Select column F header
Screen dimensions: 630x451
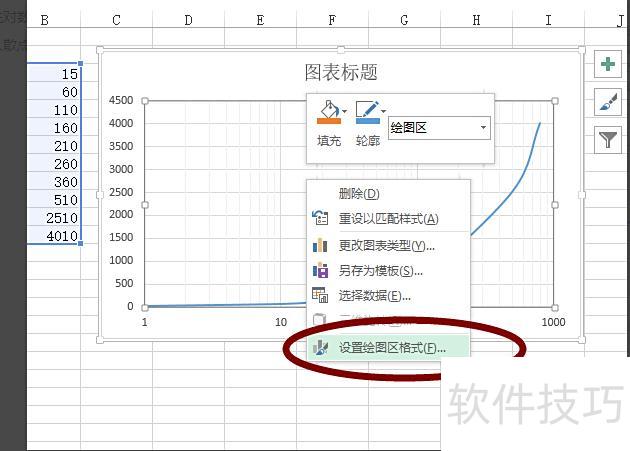[332, 20]
